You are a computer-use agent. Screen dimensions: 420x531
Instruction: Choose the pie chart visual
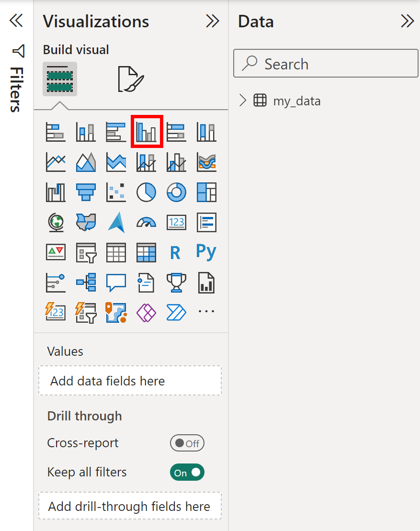click(147, 192)
